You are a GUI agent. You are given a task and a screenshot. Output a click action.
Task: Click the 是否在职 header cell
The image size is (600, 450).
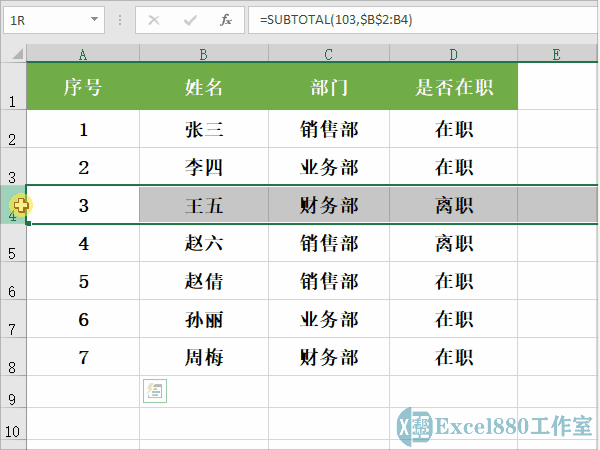point(454,88)
